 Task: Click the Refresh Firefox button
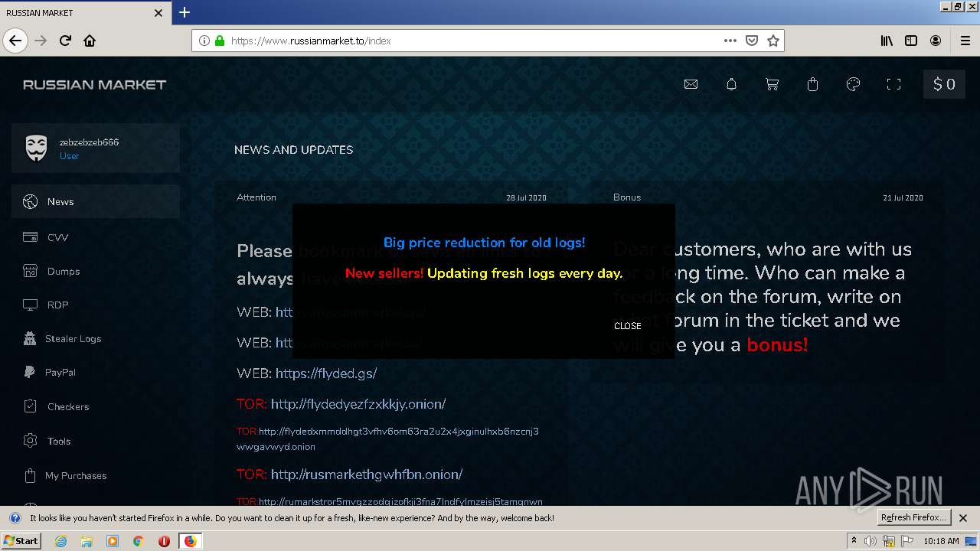point(913,517)
